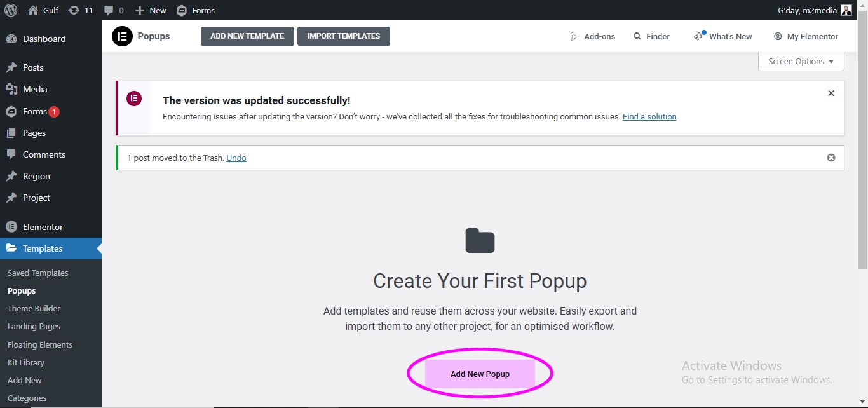Open the Elementor Finder search
This screenshot has height=408, width=868.
[651, 37]
